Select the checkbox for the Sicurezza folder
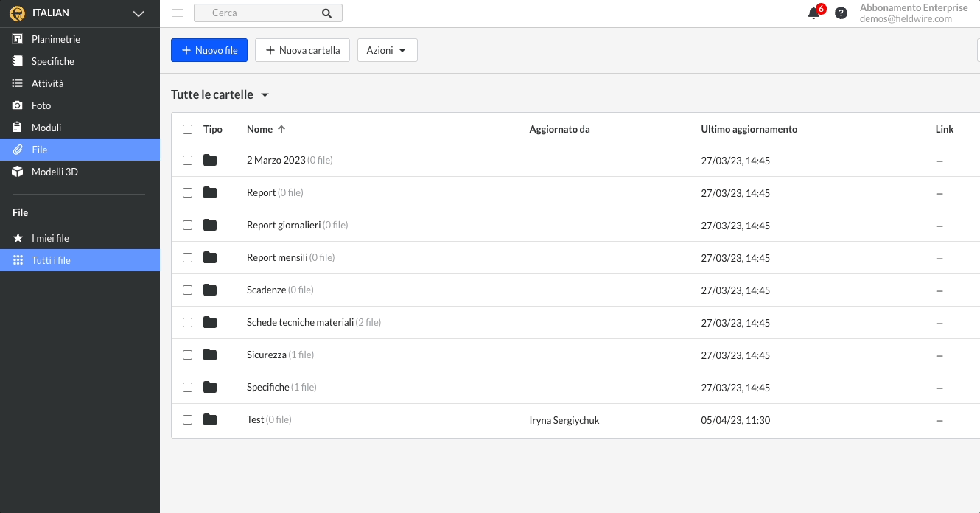 [x=187, y=355]
